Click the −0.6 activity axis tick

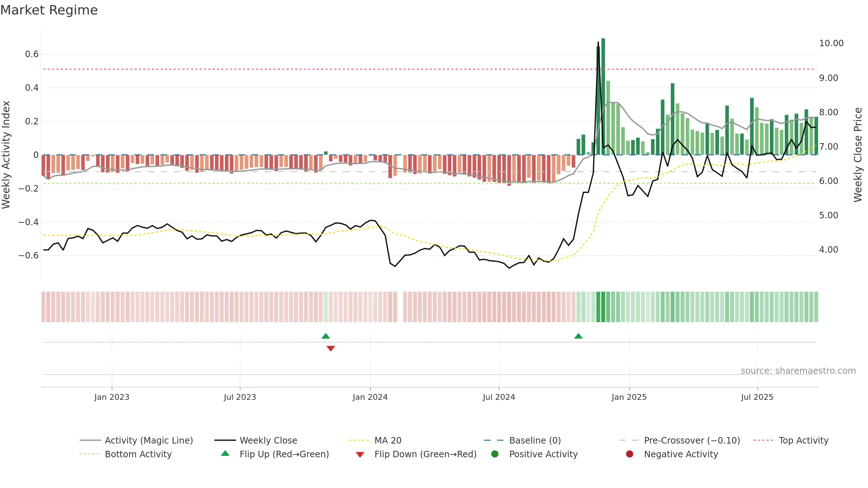click(28, 256)
